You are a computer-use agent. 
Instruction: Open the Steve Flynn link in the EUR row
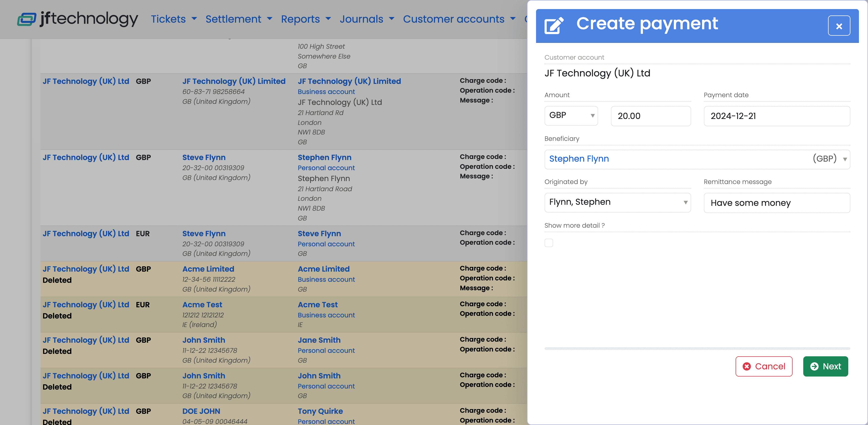pyautogui.click(x=204, y=233)
